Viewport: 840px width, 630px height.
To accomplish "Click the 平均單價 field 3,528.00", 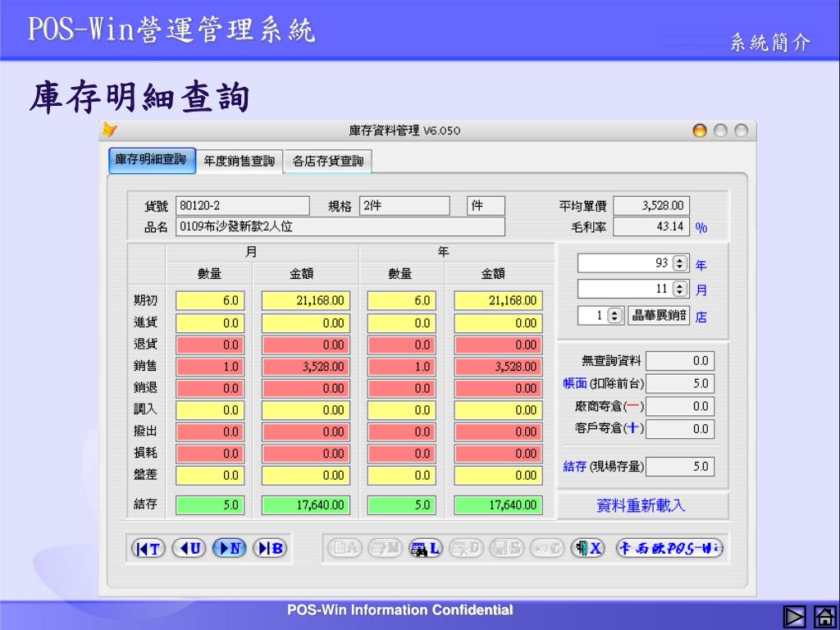I will tap(651, 206).
